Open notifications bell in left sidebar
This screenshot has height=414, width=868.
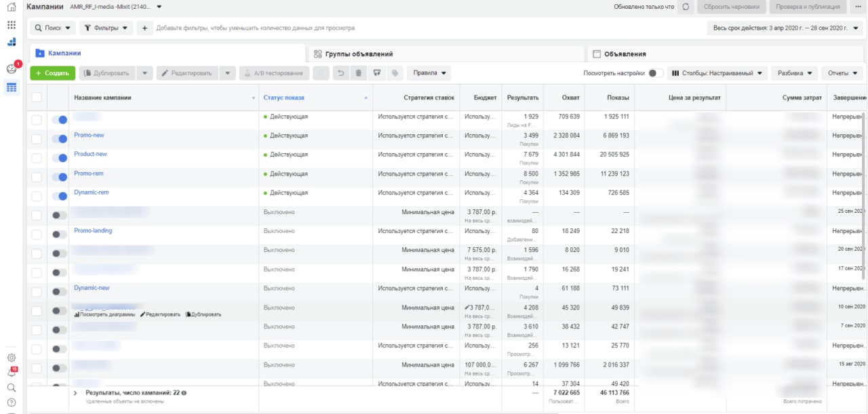pos(12,372)
